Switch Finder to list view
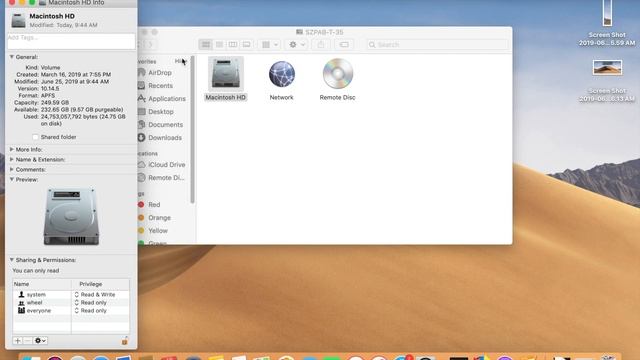 pos(219,44)
